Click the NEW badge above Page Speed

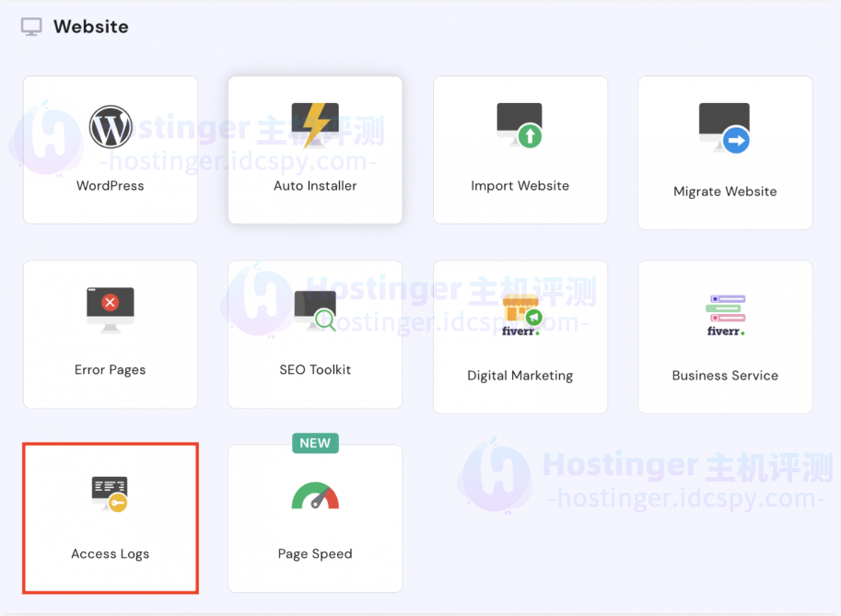point(315,443)
